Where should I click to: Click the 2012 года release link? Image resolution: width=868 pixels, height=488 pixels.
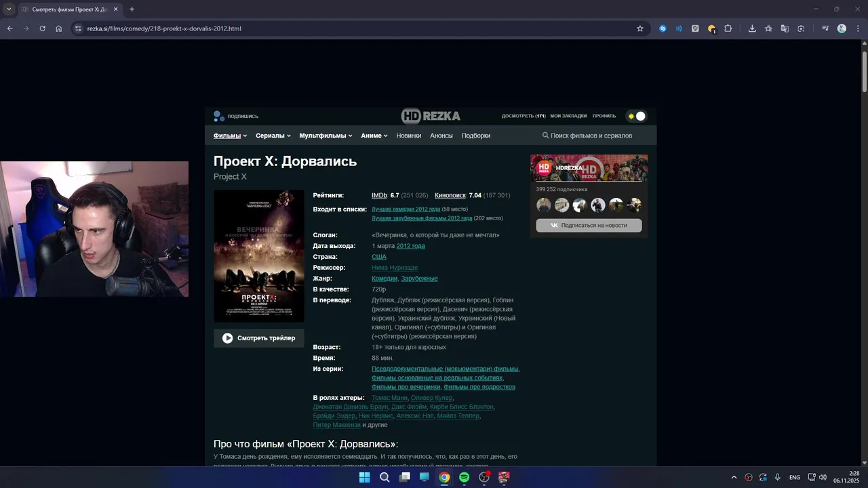click(x=410, y=246)
